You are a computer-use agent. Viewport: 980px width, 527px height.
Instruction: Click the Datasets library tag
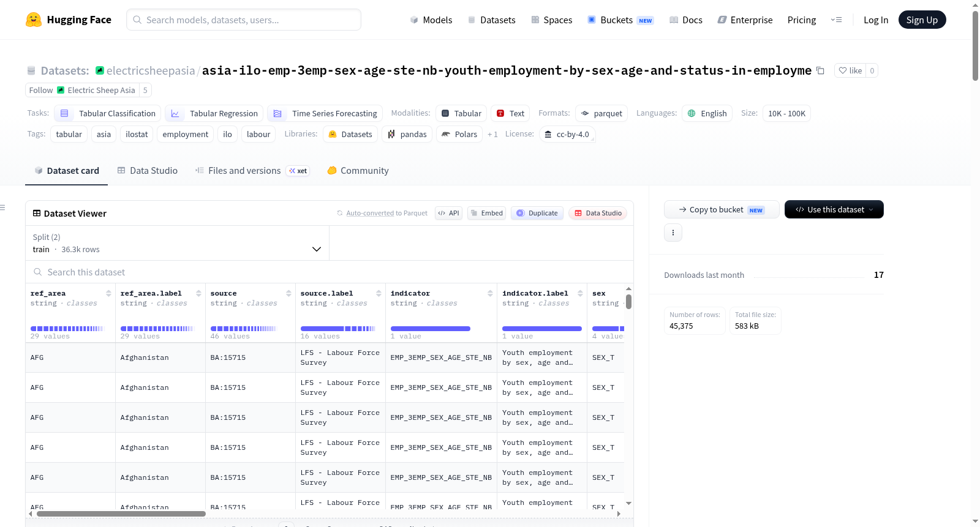coord(350,134)
